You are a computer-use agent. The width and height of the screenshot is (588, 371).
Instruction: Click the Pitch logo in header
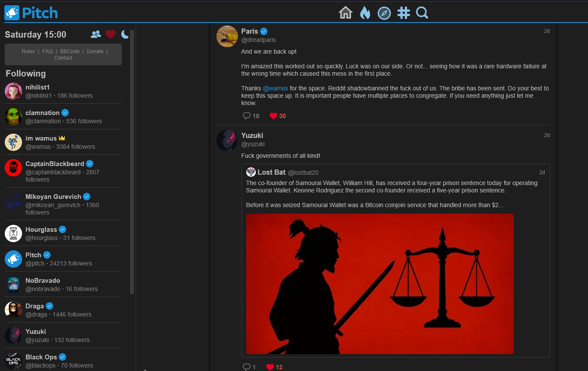coord(31,13)
